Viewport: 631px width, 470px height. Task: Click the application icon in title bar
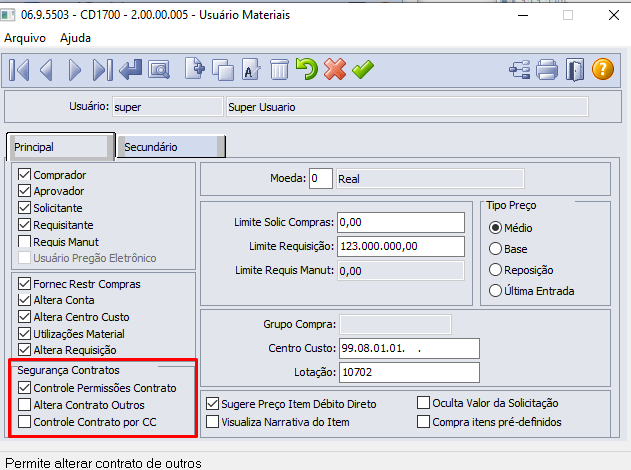click(x=7, y=15)
